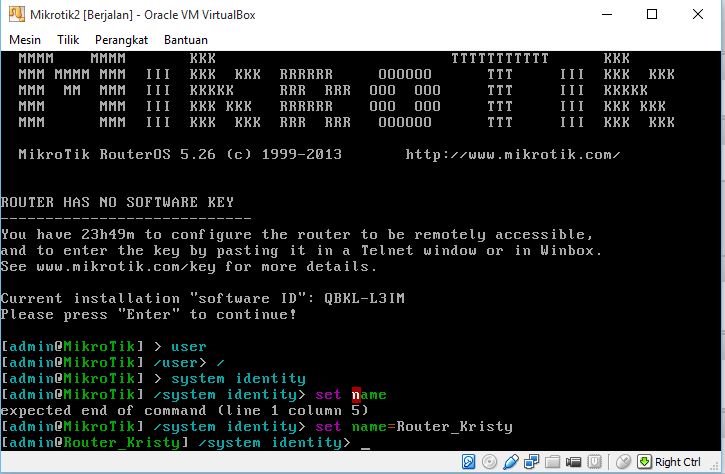
Task: Click the highlighted red 'n' in name
Action: click(356, 395)
